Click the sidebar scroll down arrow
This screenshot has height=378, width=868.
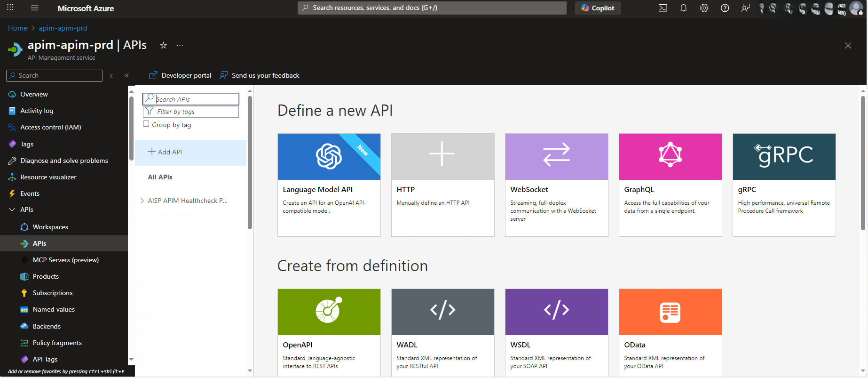coord(131,360)
